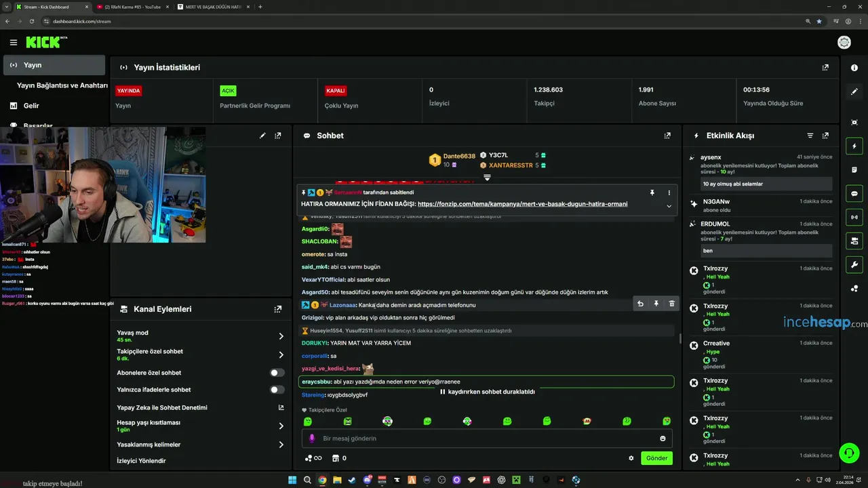Toggle the broadcast signal icon in right sidebar
The width and height of the screenshot is (868, 488).
coord(854,218)
